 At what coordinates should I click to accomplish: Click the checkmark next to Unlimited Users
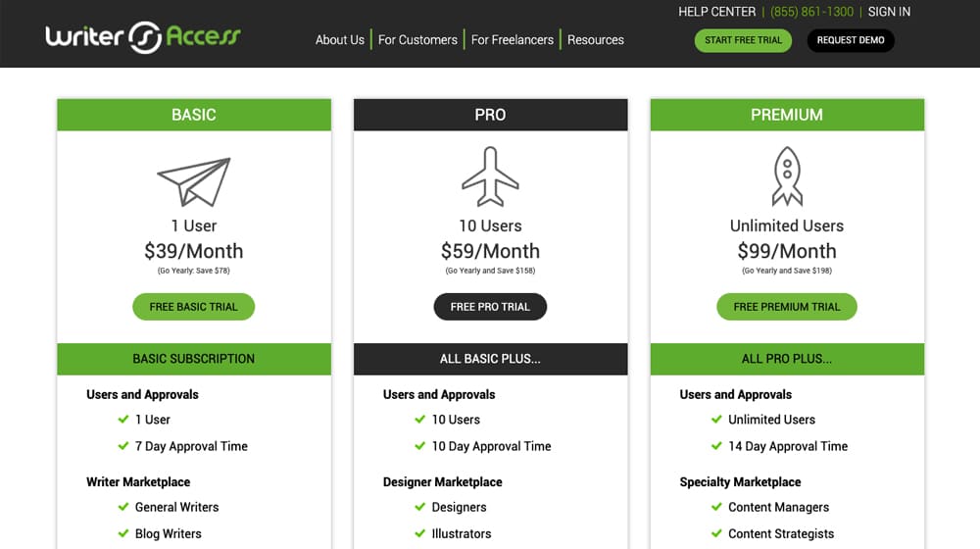point(717,420)
